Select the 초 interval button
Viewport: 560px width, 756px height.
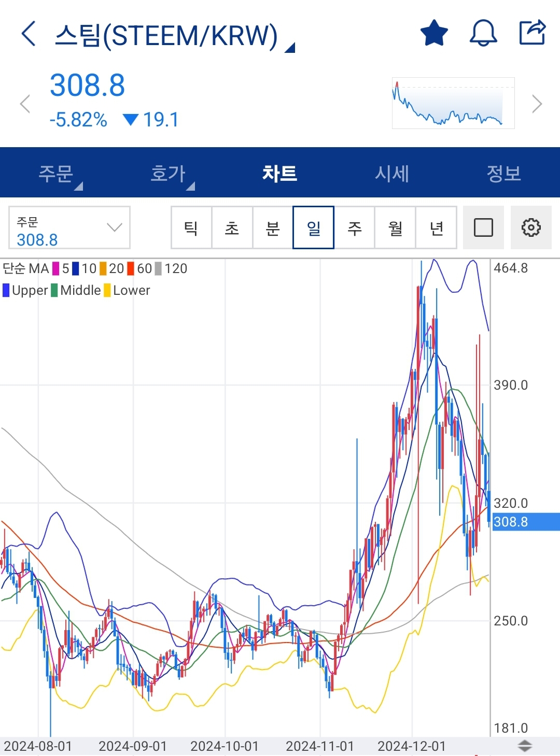pos(232,227)
